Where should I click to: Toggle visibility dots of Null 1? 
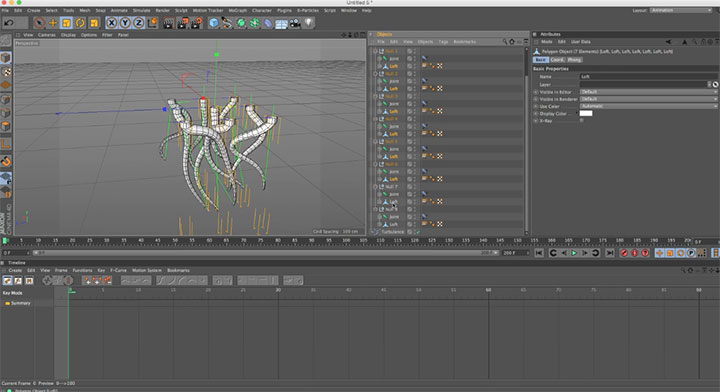pos(414,51)
